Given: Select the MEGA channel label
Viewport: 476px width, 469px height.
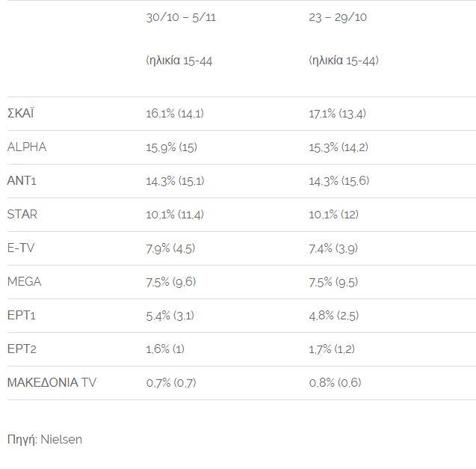Looking at the screenshot, I should click(24, 282).
